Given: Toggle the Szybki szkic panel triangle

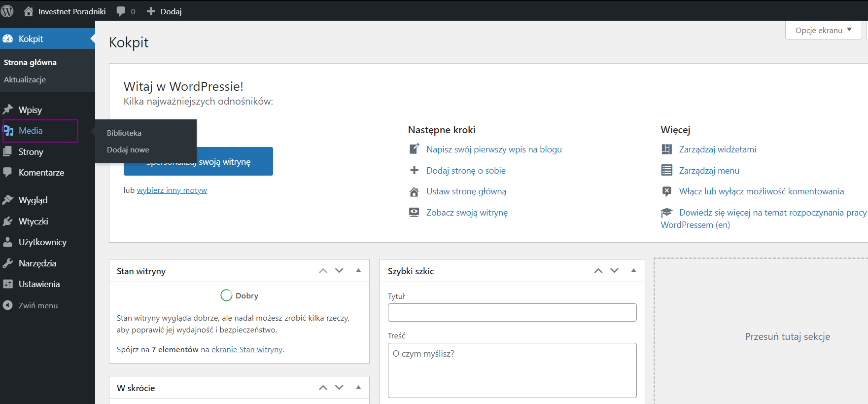Looking at the screenshot, I should coord(633,271).
